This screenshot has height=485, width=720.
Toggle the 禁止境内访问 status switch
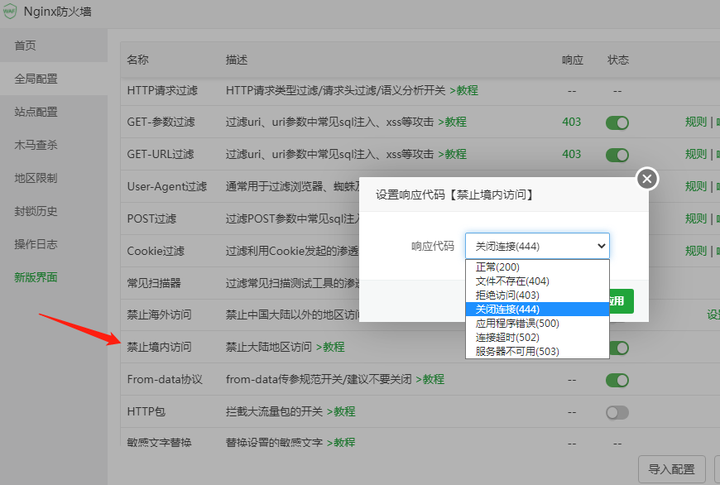(619, 348)
